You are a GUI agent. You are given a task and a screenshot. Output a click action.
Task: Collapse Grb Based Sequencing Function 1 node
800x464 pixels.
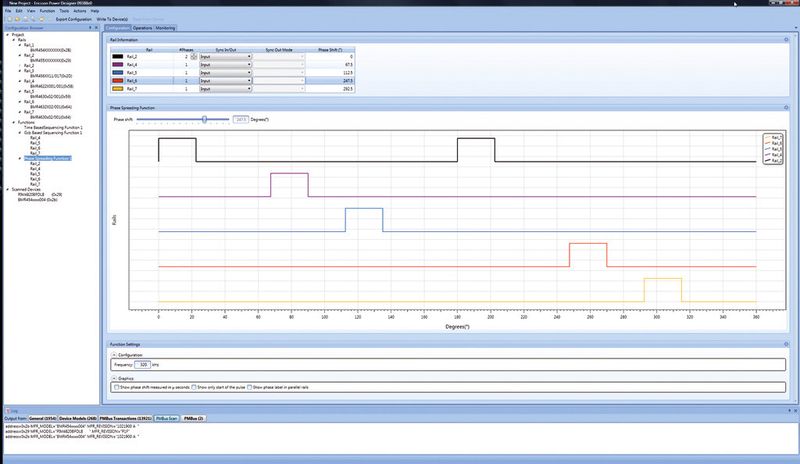[20, 133]
